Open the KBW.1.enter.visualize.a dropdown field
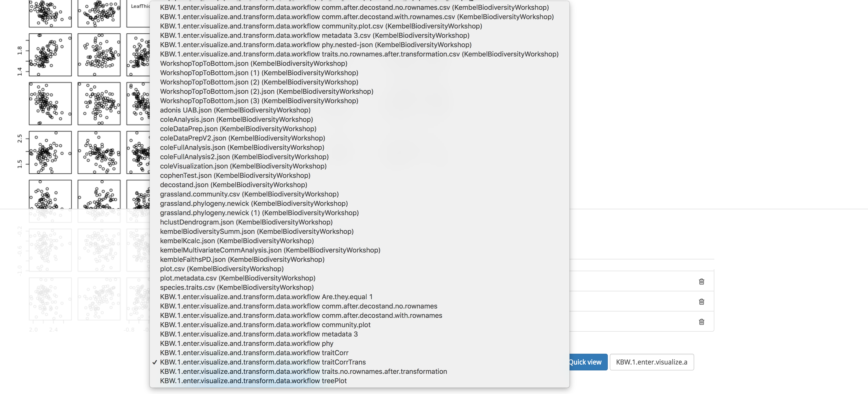Screen dimensions: 868x394 (x=652, y=362)
